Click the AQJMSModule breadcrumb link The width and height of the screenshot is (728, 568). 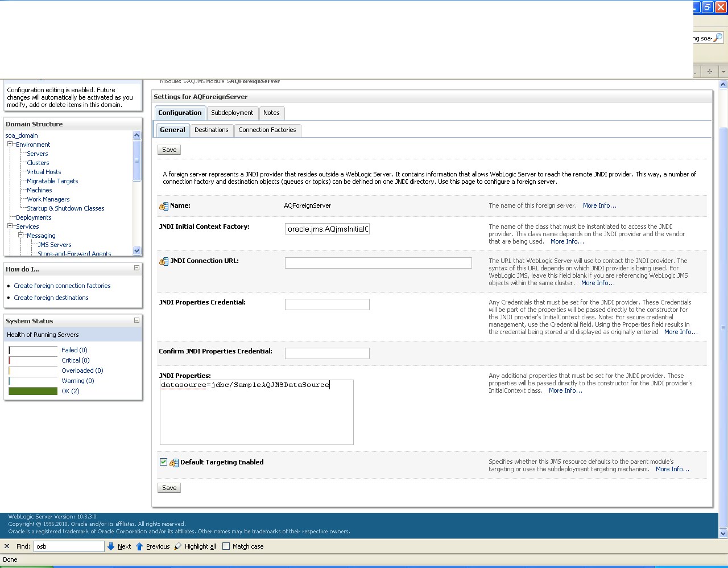coord(206,81)
